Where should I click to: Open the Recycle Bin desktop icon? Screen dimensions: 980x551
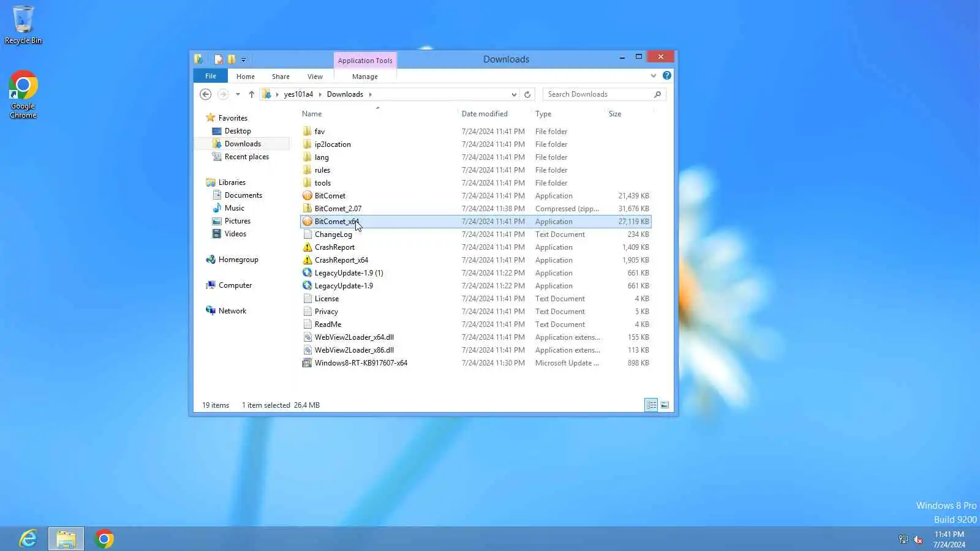point(23,24)
